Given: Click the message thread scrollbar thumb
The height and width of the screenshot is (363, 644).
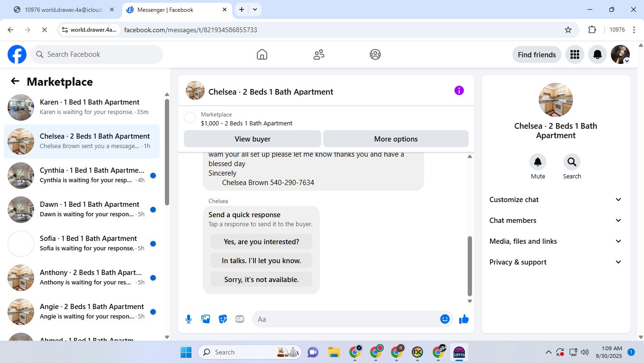Looking at the screenshot, I should click(x=470, y=266).
